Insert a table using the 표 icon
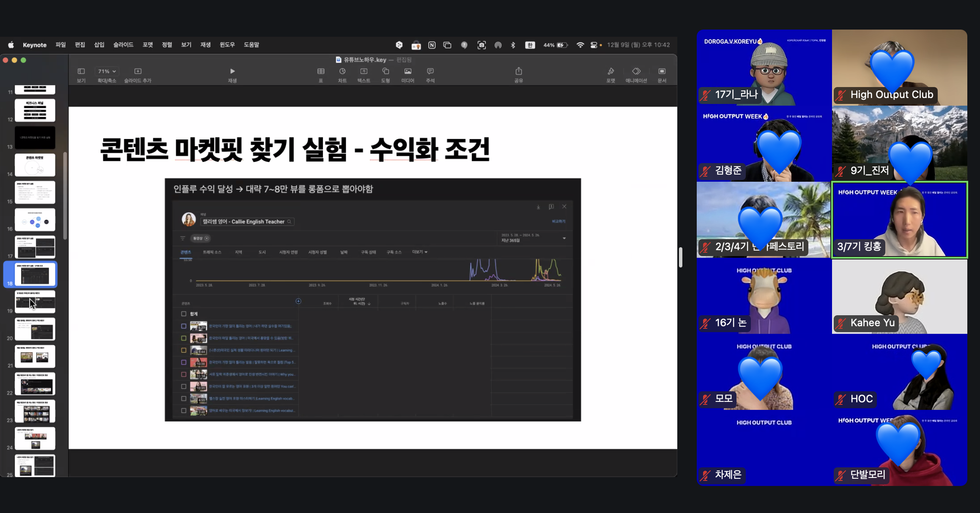The height and width of the screenshot is (513, 980). (x=321, y=74)
